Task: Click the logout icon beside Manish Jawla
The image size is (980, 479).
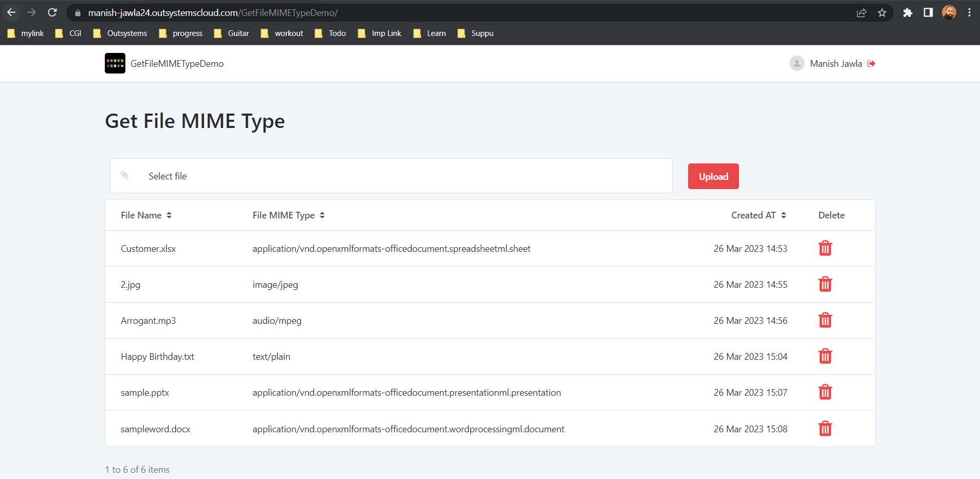Action: point(871,64)
